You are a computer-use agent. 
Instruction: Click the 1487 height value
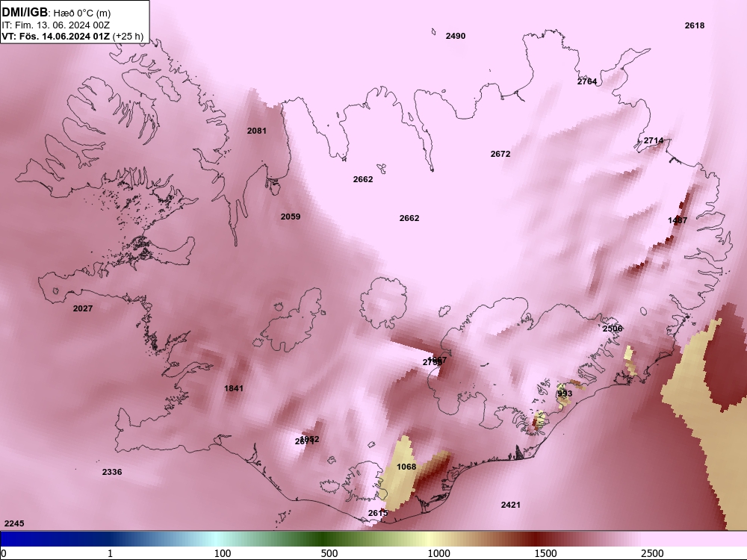(x=678, y=220)
